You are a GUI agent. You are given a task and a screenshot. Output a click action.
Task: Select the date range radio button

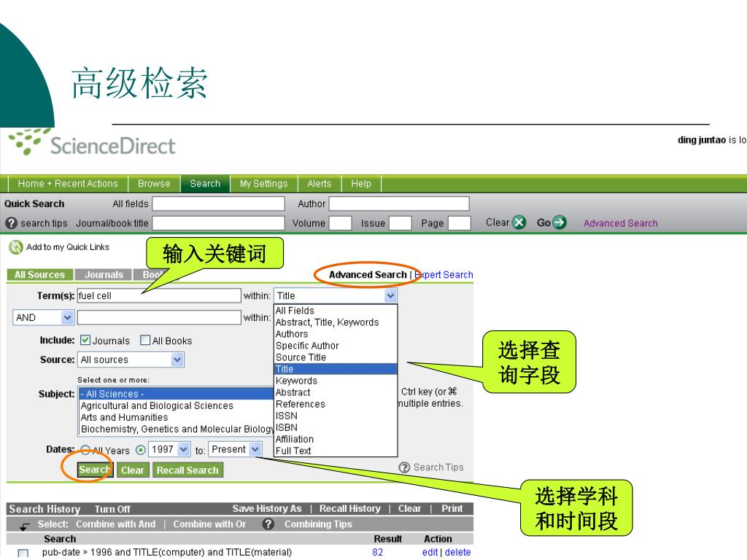[141, 449]
